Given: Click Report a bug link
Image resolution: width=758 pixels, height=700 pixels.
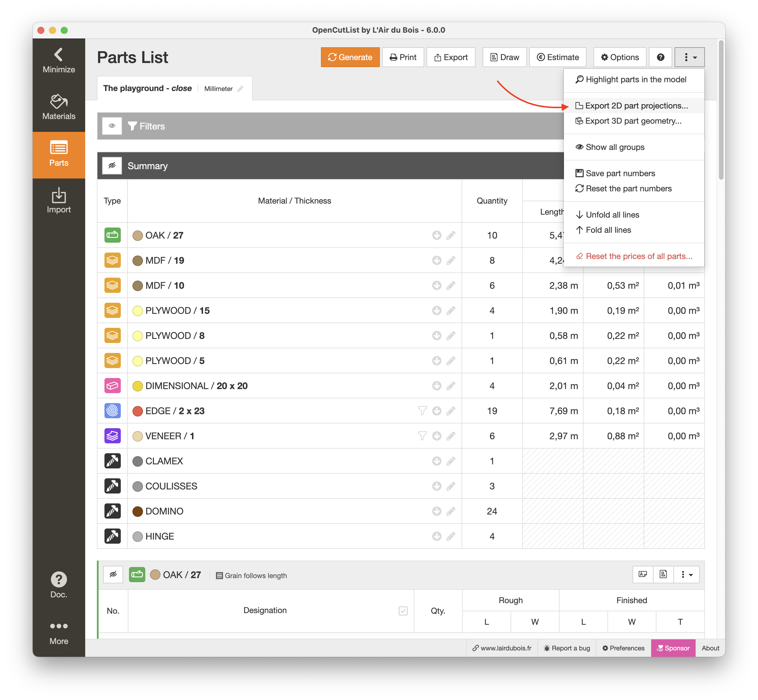Looking at the screenshot, I should (x=567, y=648).
